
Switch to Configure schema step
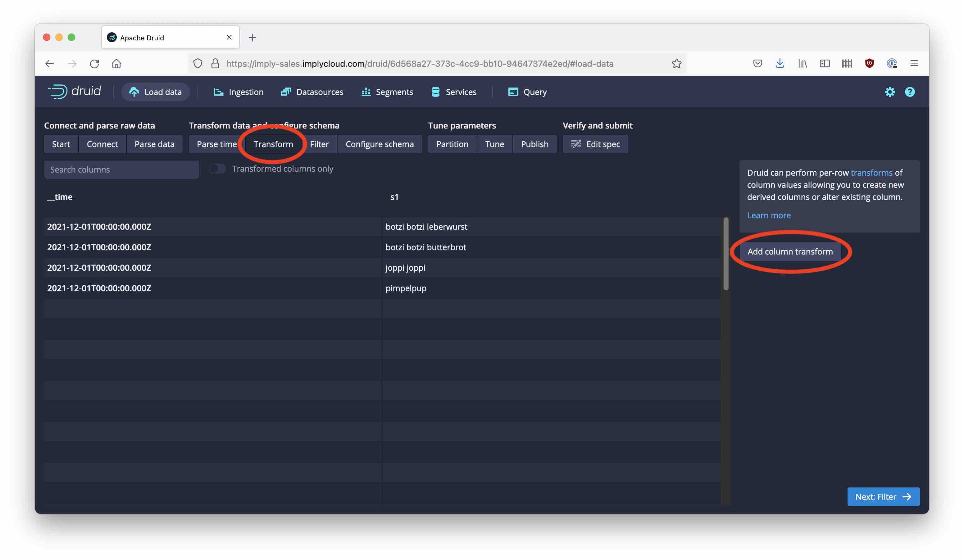point(380,144)
